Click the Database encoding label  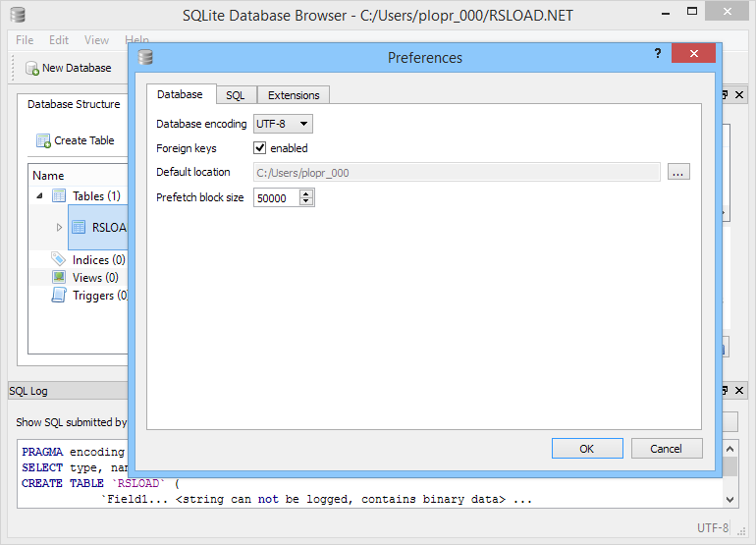(x=201, y=124)
